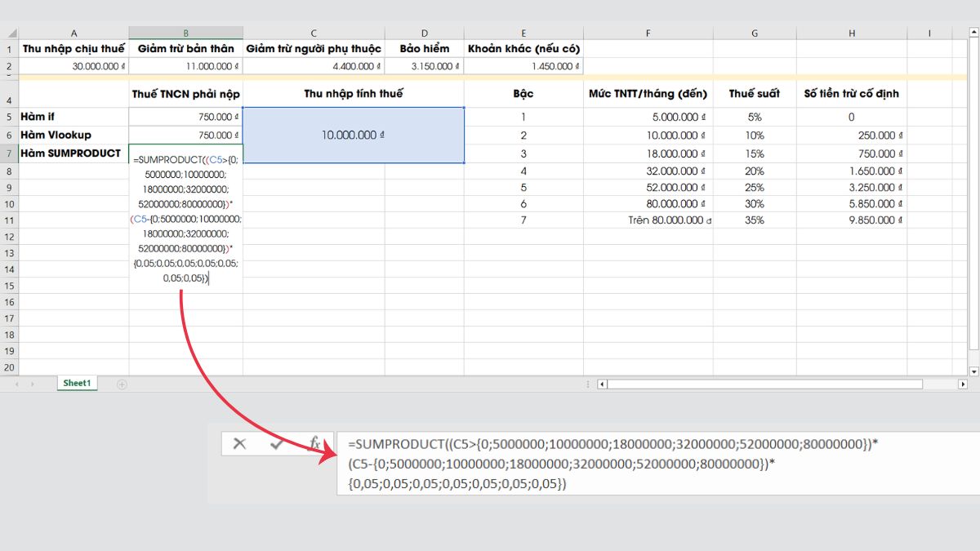980x551 pixels.
Task: Click the Hàm Vlookup label cell
Action: tap(73, 135)
